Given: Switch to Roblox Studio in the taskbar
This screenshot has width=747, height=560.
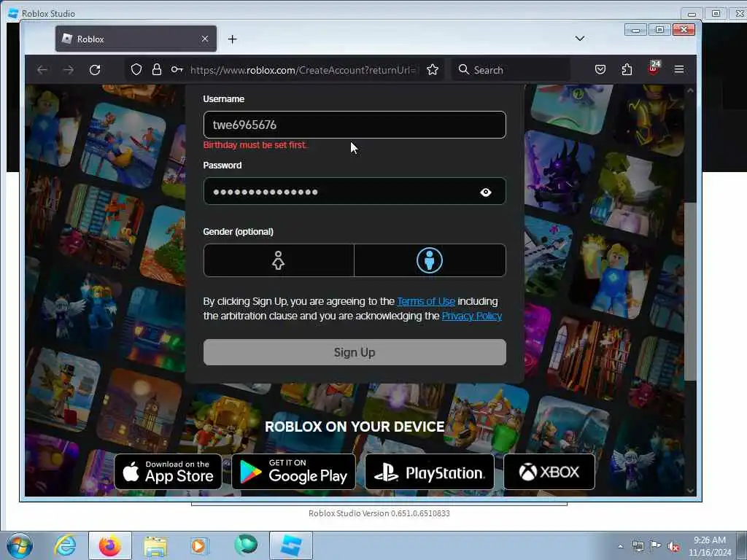Looking at the screenshot, I should click(291, 545).
